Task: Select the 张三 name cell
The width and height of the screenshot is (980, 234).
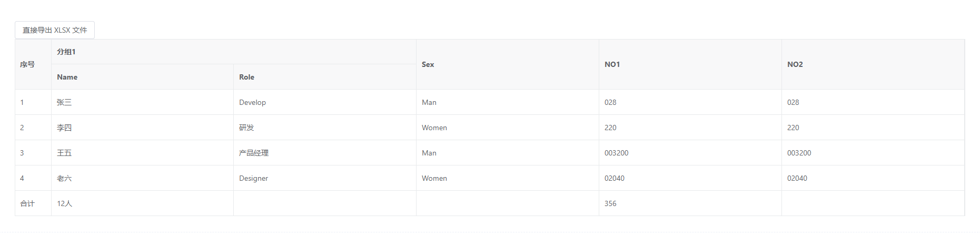Action: point(64,102)
